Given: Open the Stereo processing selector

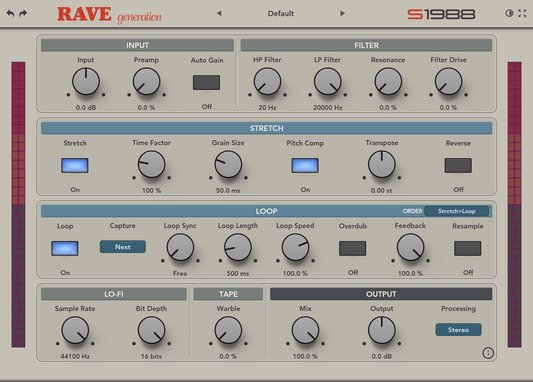Looking at the screenshot, I should (x=458, y=330).
